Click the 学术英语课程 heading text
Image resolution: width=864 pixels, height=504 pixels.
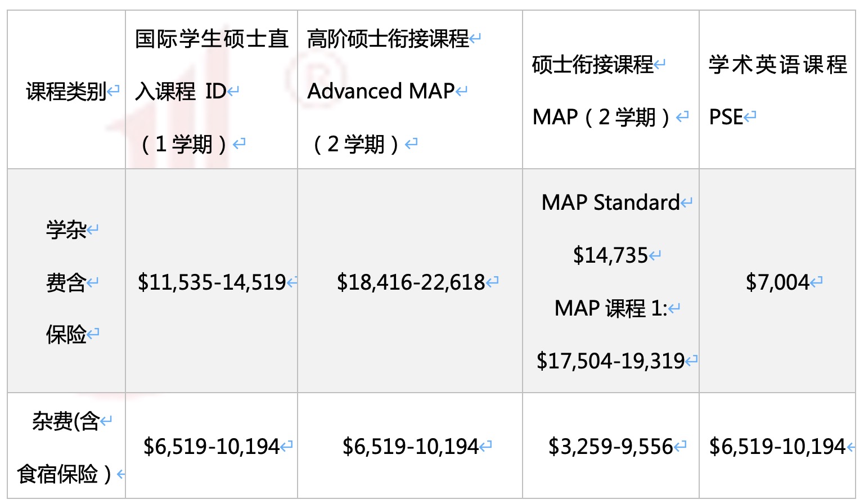point(777,65)
